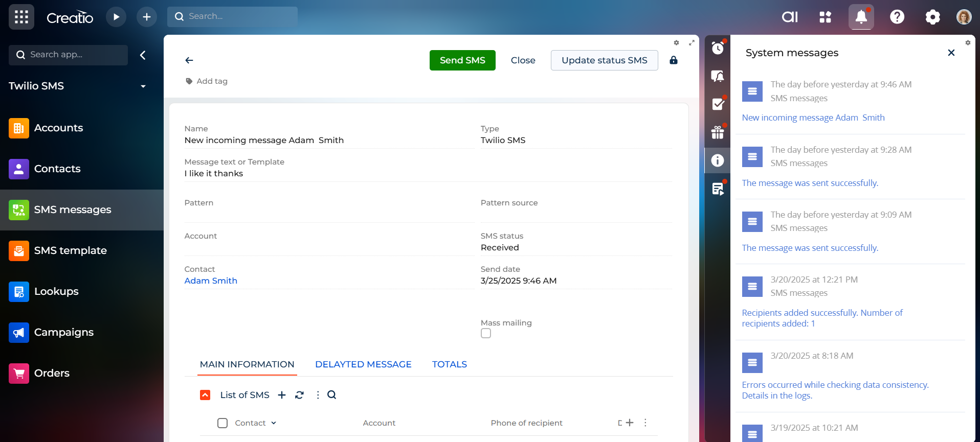Open the Lookups section

(x=82, y=291)
